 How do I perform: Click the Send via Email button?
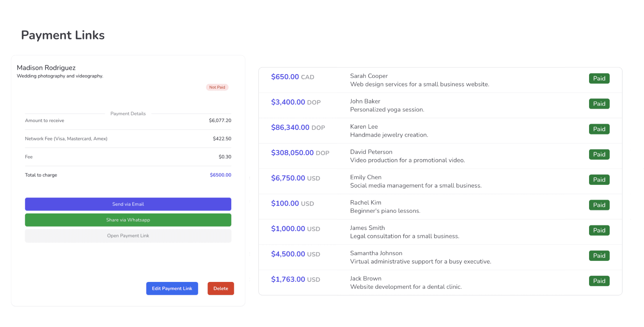(128, 204)
